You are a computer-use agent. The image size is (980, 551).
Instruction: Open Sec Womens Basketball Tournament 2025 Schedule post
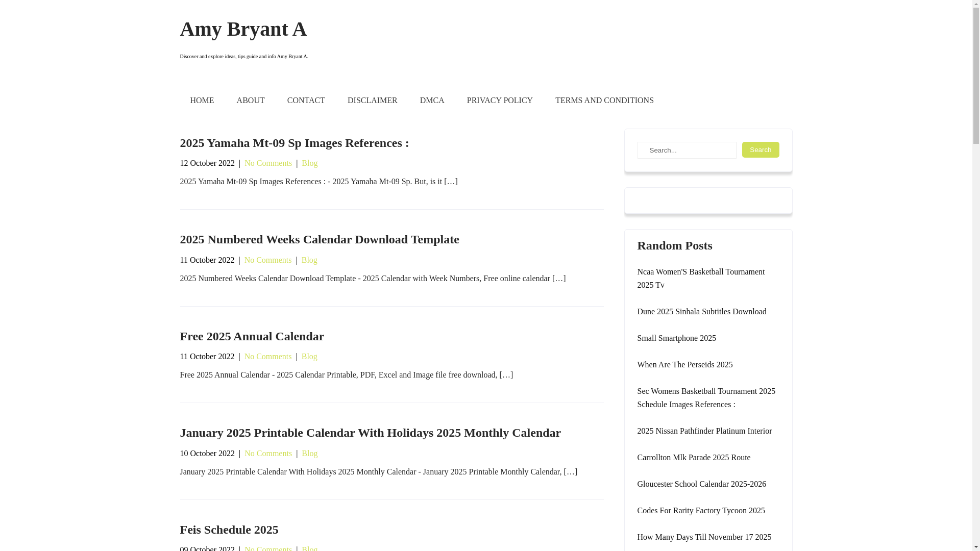point(706,398)
